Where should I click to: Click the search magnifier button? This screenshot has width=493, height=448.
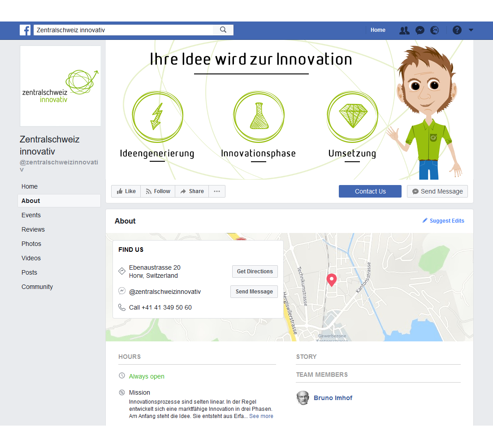point(223,30)
